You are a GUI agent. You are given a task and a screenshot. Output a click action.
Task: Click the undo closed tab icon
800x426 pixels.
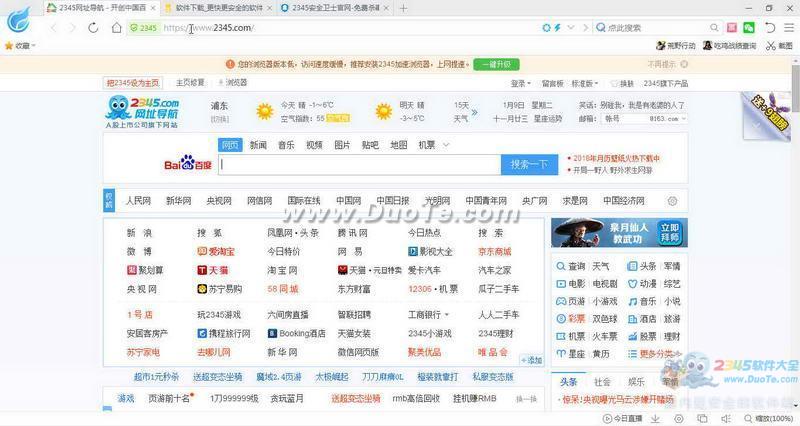pos(770,28)
